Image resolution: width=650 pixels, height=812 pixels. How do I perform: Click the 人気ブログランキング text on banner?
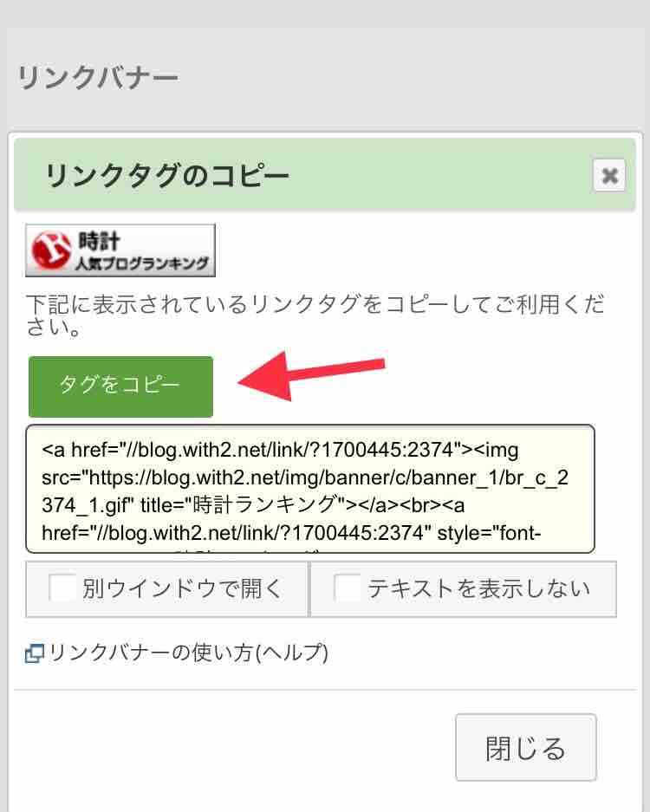[x=142, y=263]
